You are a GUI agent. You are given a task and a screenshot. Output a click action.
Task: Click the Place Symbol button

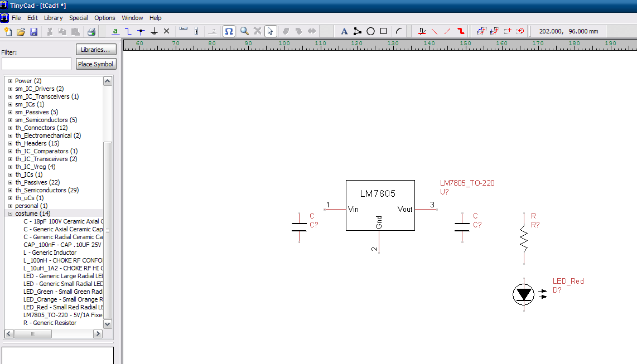coord(96,64)
